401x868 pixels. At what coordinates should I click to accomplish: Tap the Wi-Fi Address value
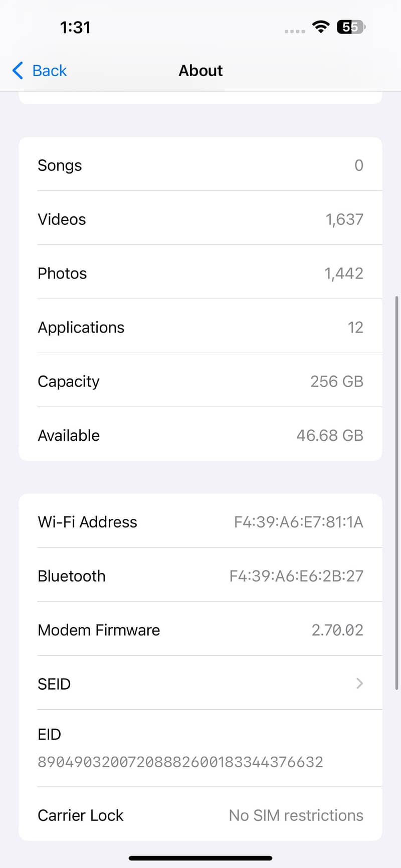click(x=298, y=522)
